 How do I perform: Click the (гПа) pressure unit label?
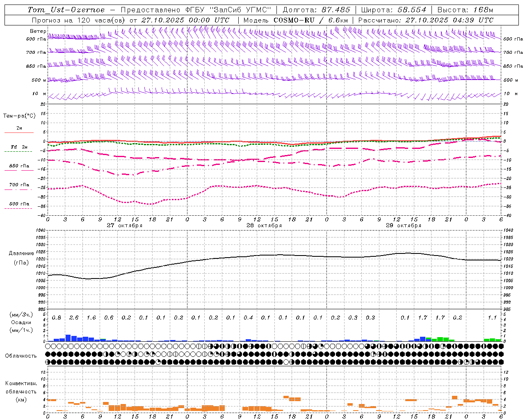pyautogui.click(x=21, y=262)
